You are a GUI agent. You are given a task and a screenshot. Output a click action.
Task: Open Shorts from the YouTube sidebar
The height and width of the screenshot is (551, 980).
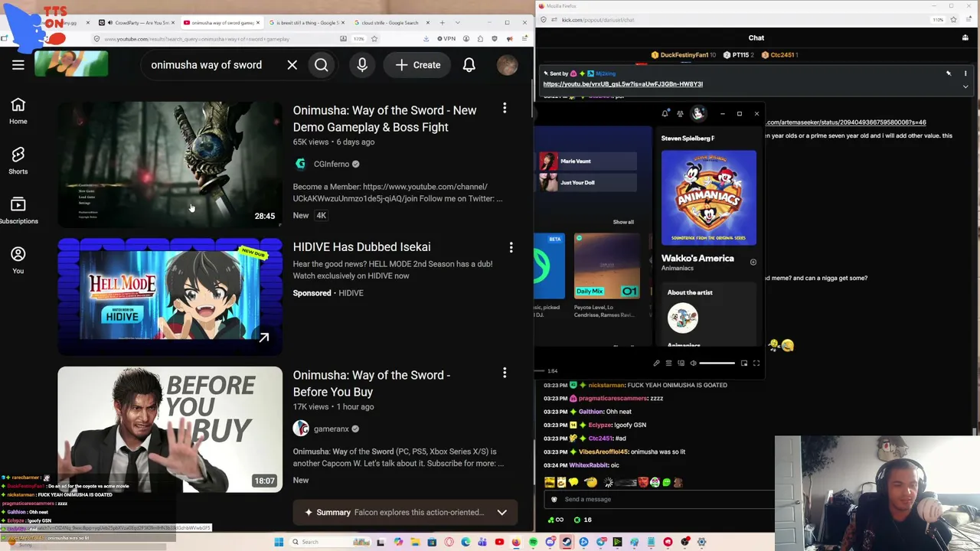tap(18, 161)
